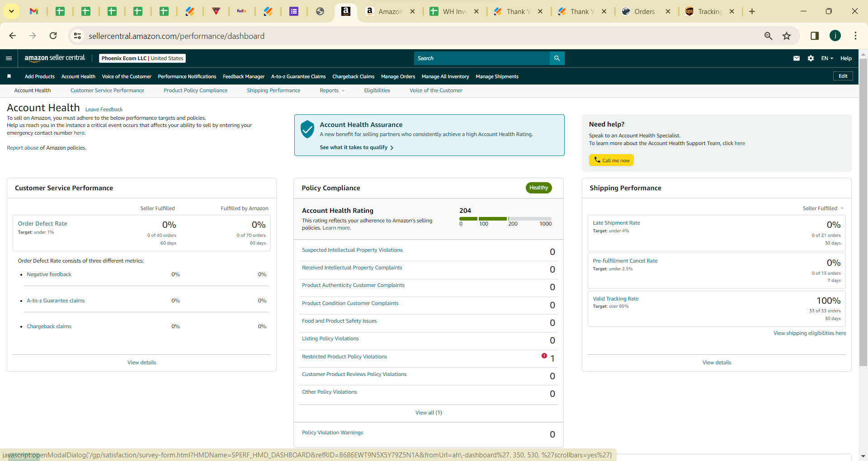
Task: Open the Seller Fulfilled dropdown in Shipping Performance
Action: coord(823,208)
